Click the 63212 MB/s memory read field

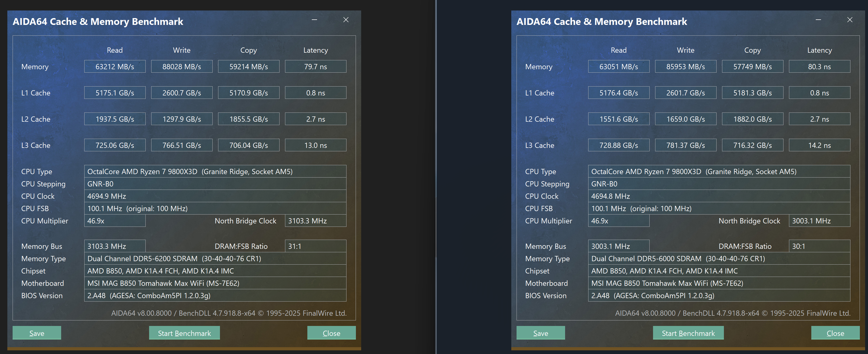point(114,67)
